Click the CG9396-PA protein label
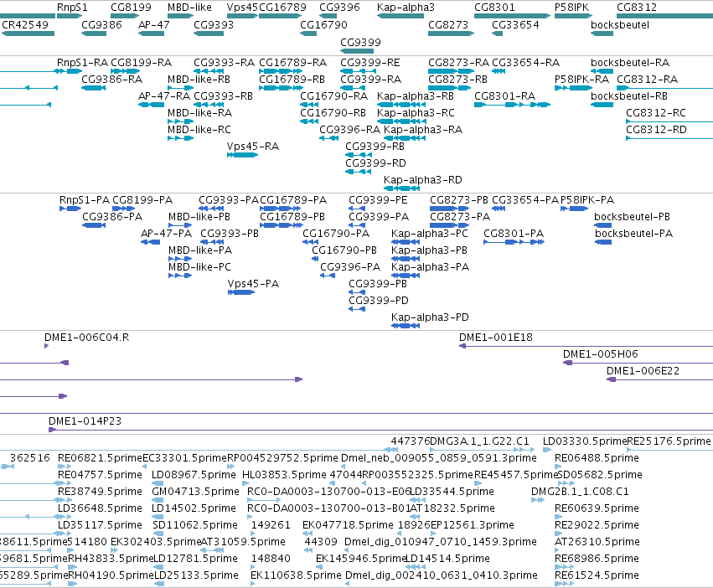Screen dimensions: 713x588 [350, 266]
